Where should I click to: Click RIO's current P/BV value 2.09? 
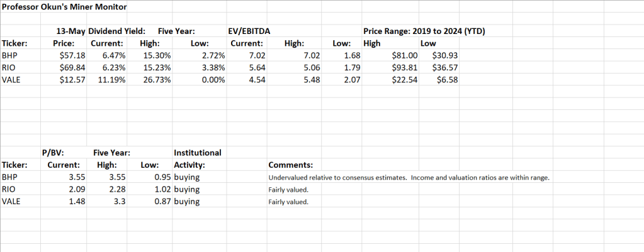coord(66,190)
